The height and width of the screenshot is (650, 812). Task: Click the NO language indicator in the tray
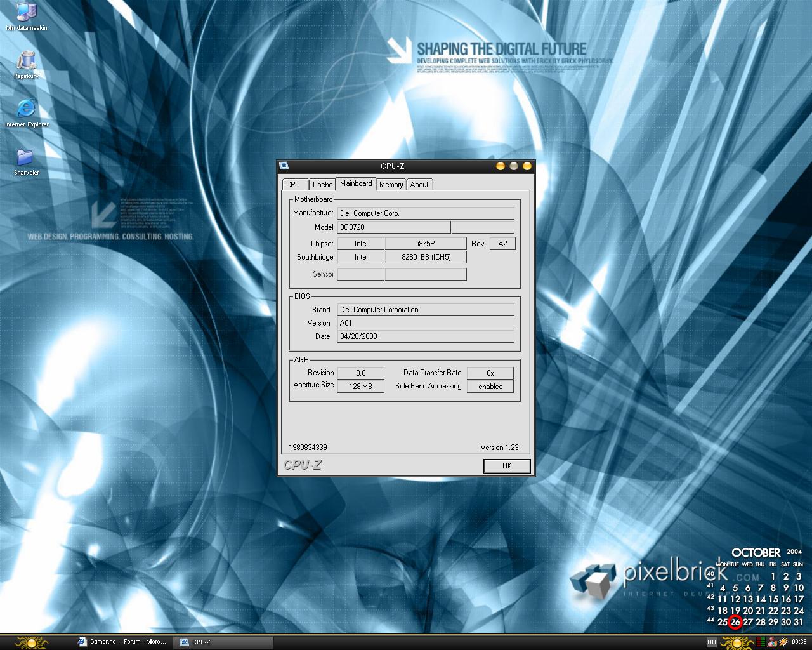(712, 642)
